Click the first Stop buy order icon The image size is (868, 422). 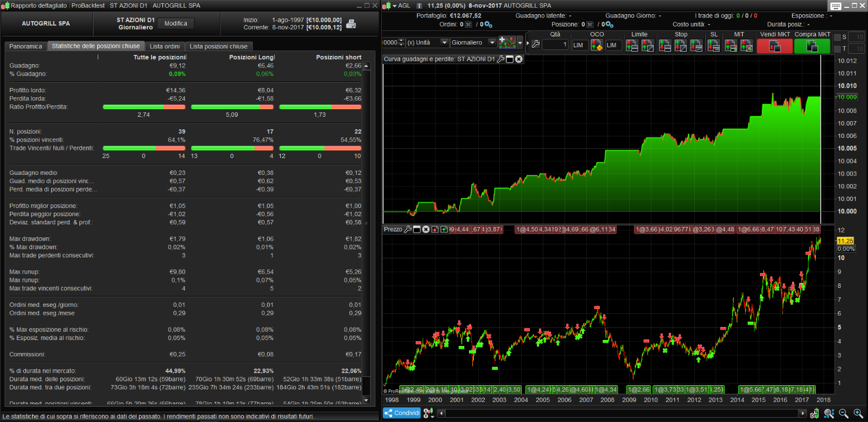665,46
